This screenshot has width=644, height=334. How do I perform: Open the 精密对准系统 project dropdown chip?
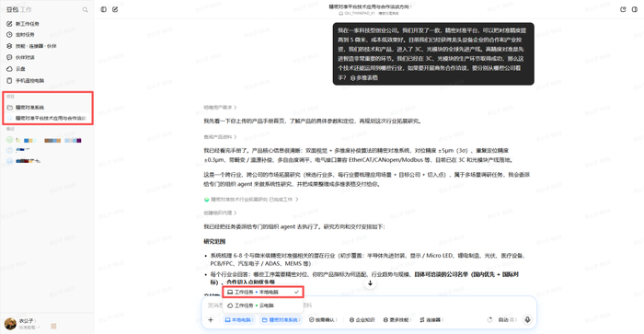coord(281,319)
